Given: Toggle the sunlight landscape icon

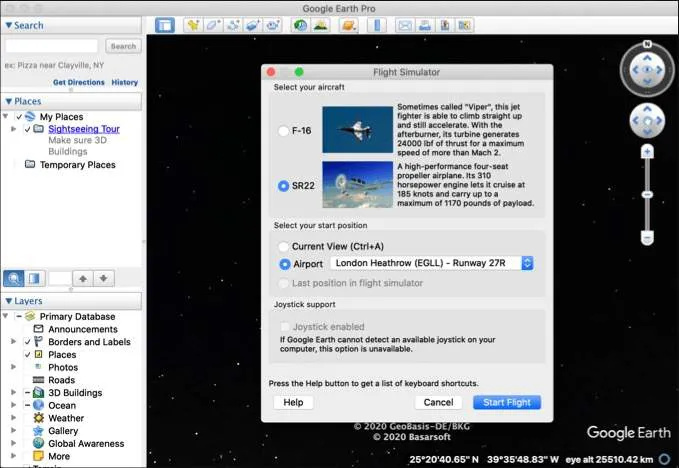Looking at the screenshot, I should 320,25.
